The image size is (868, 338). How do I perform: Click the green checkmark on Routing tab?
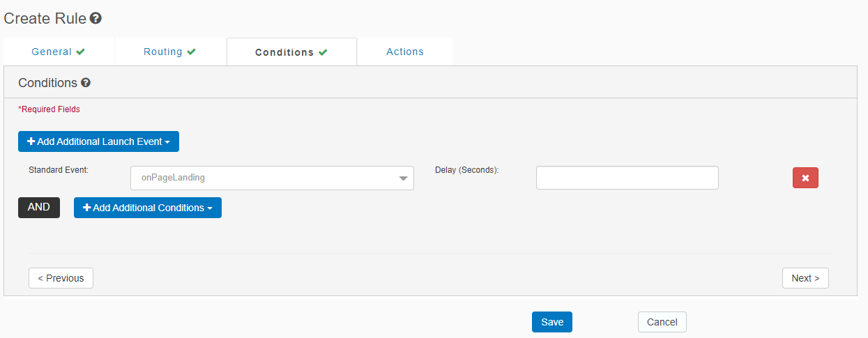coord(192,52)
